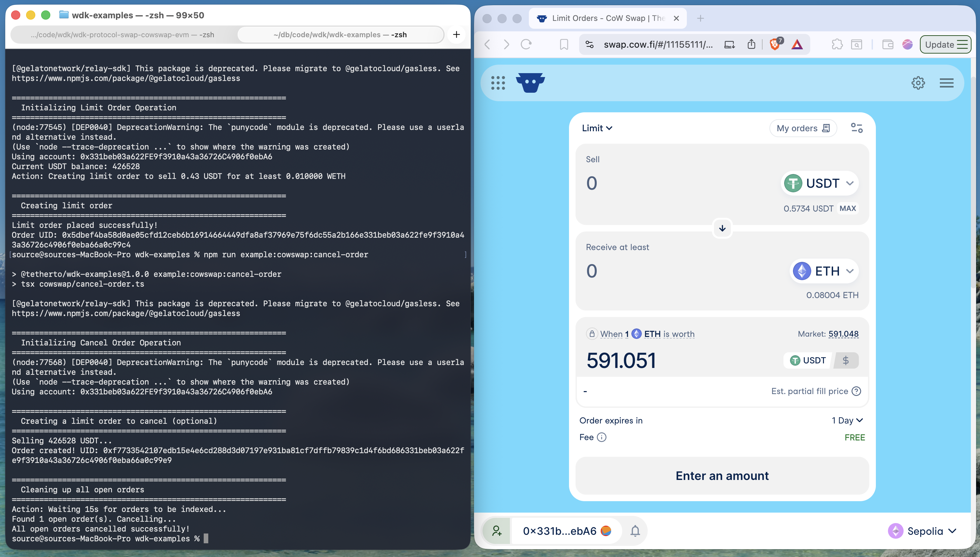Open CoW Swap settings gear
The height and width of the screenshot is (557, 980).
[x=918, y=83]
